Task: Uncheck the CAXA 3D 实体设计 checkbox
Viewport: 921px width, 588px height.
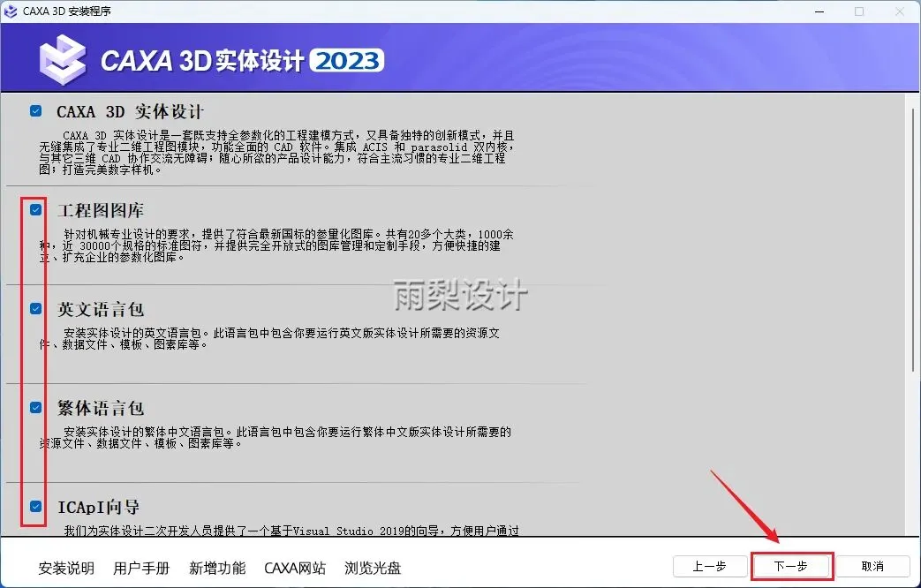Action: point(36,111)
